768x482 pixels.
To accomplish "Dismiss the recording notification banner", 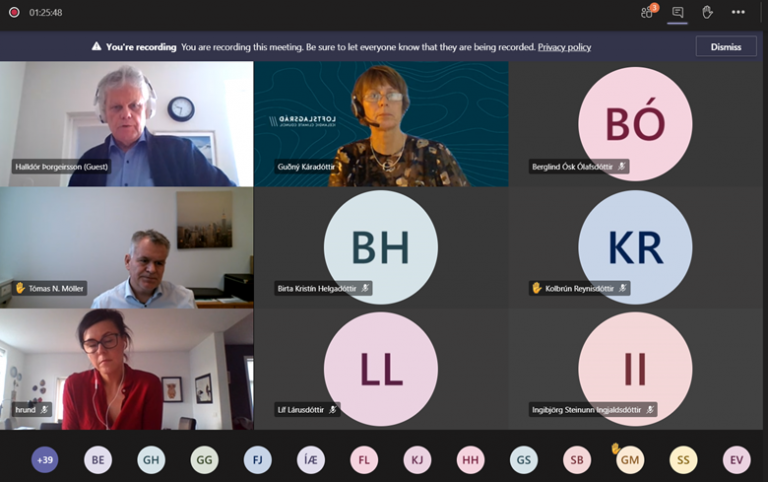I will click(725, 46).
